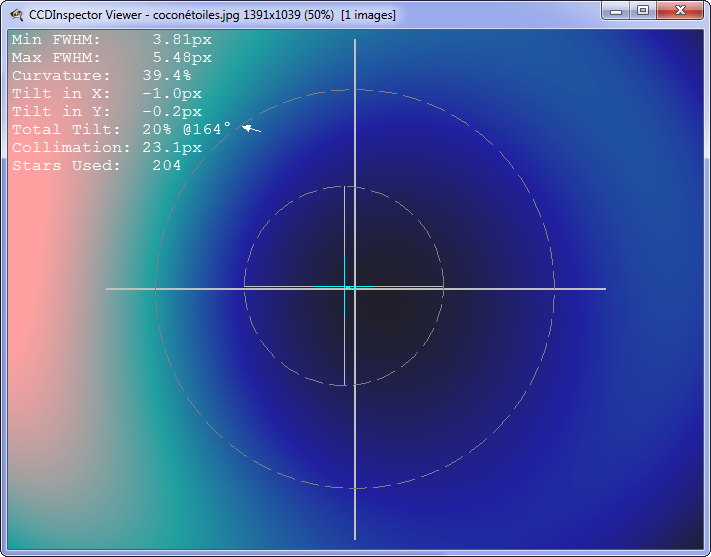Maximize the CCDInspector Viewer window
711x557 pixels.
tap(643, 11)
